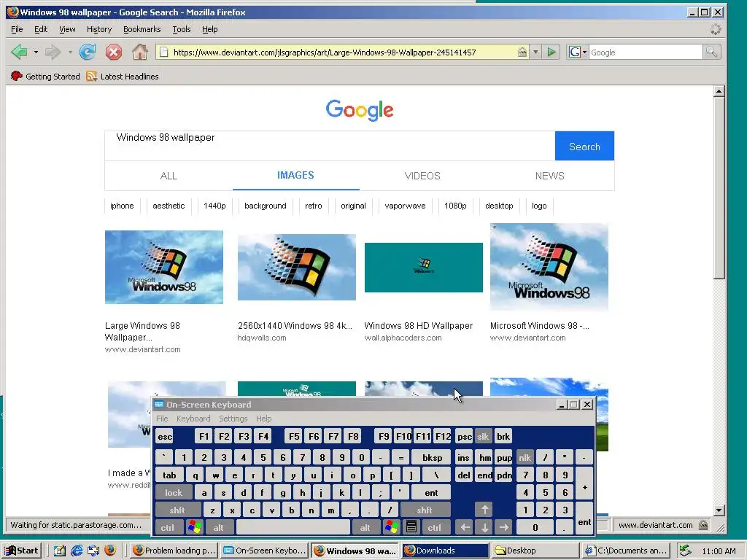Click the down arrow key on keyboard

(484, 527)
